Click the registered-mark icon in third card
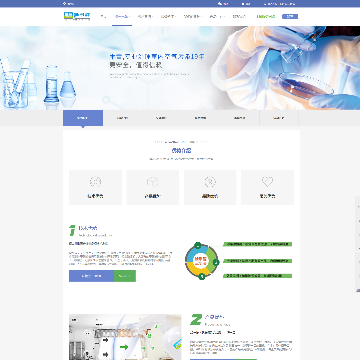This screenshot has height=360, width=360. pos(210,182)
